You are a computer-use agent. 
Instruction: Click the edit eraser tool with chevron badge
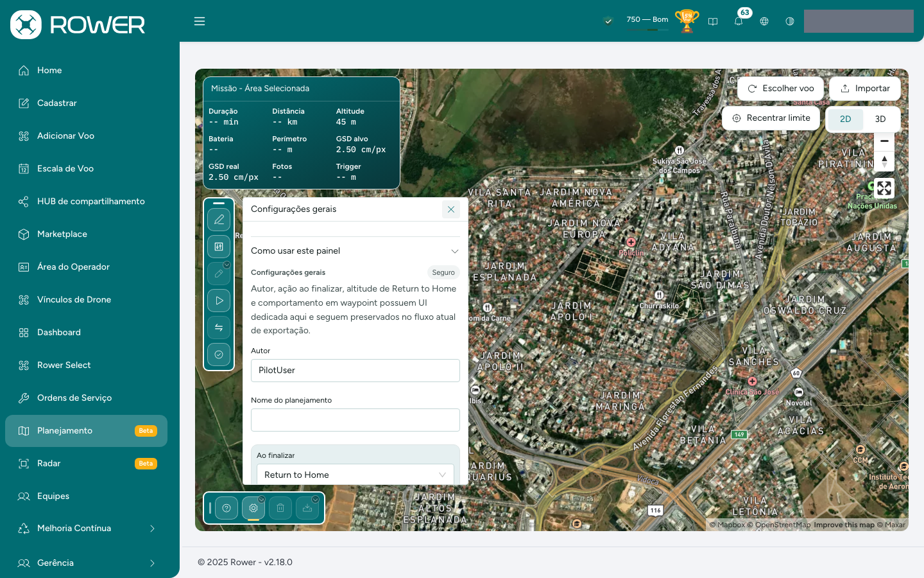pos(219,274)
